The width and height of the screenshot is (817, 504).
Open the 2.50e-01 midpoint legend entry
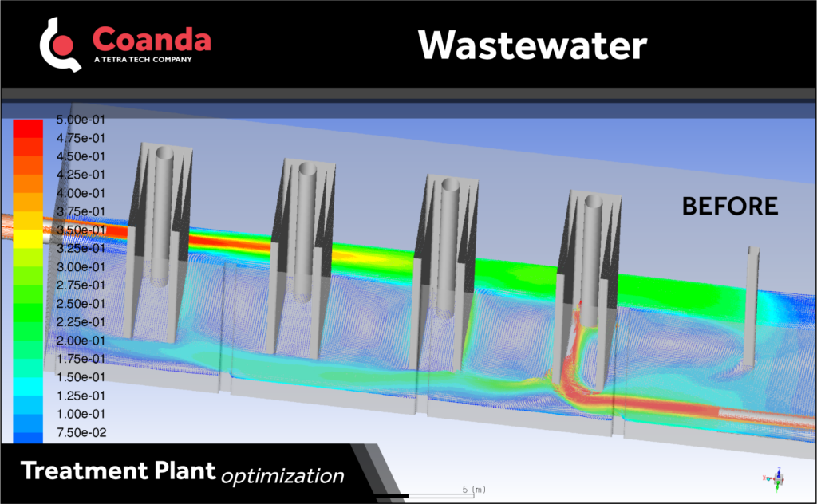[82, 304]
